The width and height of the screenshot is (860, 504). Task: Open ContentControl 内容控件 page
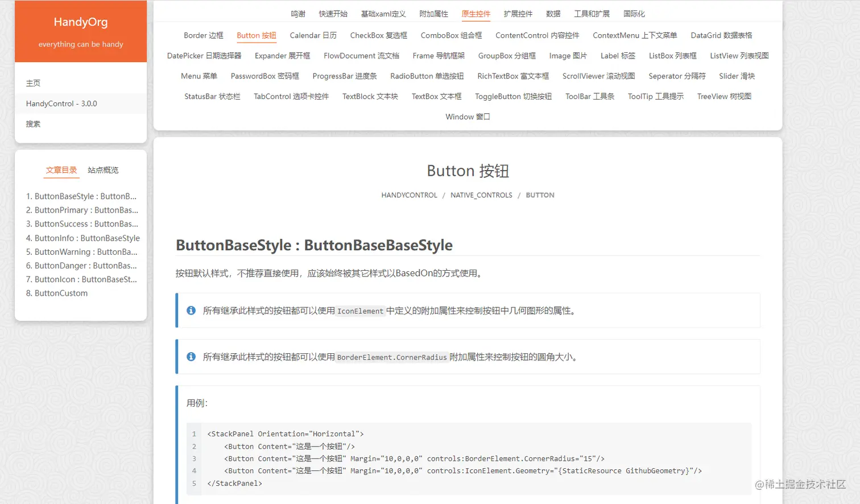tap(537, 35)
